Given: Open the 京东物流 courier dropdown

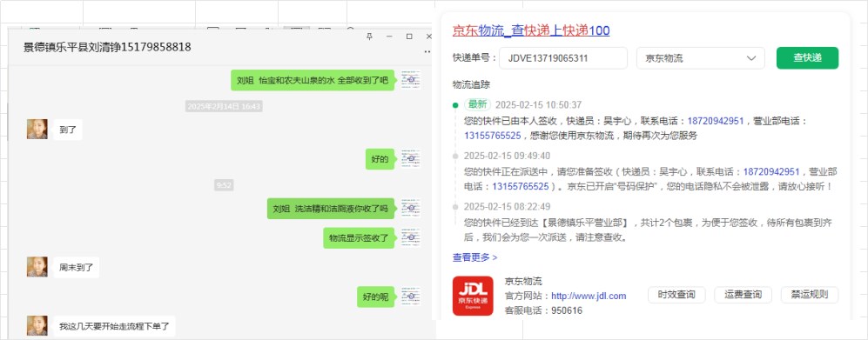Looking at the screenshot, I should point(700,58).
